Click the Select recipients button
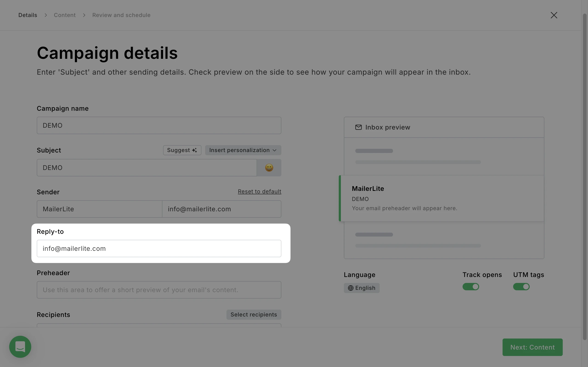Screen dimensions: 588x367 point(254,315)
